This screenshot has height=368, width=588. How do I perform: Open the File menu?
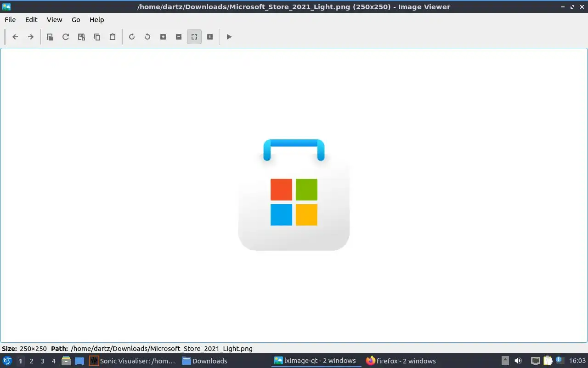(x=10, y=20)
